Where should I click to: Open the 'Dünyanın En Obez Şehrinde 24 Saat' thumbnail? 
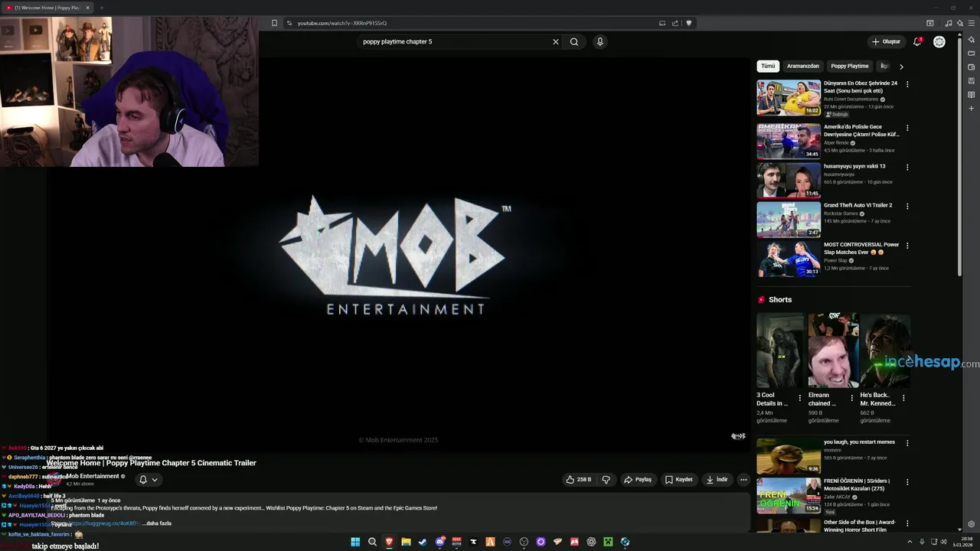click(x=789, y=97)
